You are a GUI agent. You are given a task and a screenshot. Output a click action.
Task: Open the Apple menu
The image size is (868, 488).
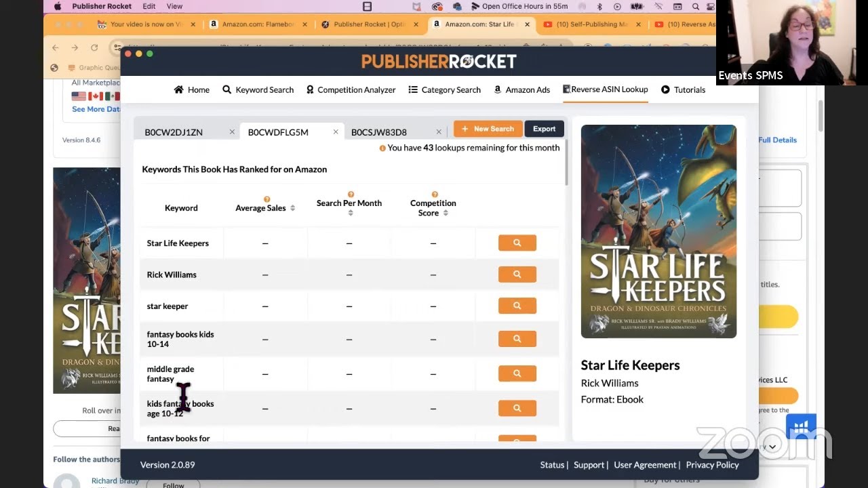coord(57,6)
